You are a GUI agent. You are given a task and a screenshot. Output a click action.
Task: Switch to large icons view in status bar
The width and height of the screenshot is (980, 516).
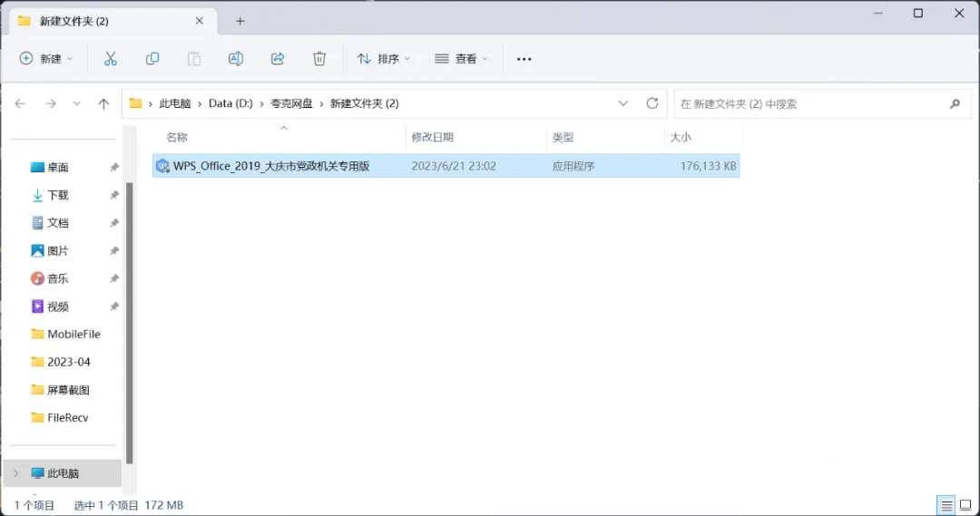pyautogui.click(x=965, y=505)
